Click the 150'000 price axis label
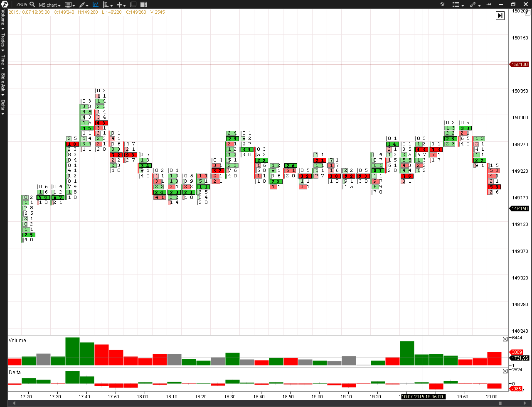Screen dimensions: 532x407 pos(520,118)
